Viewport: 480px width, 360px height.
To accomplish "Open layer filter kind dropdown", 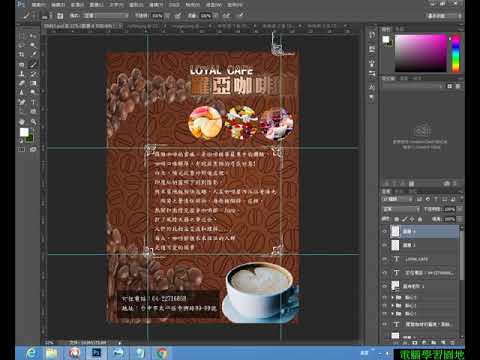I will (397, 199).
